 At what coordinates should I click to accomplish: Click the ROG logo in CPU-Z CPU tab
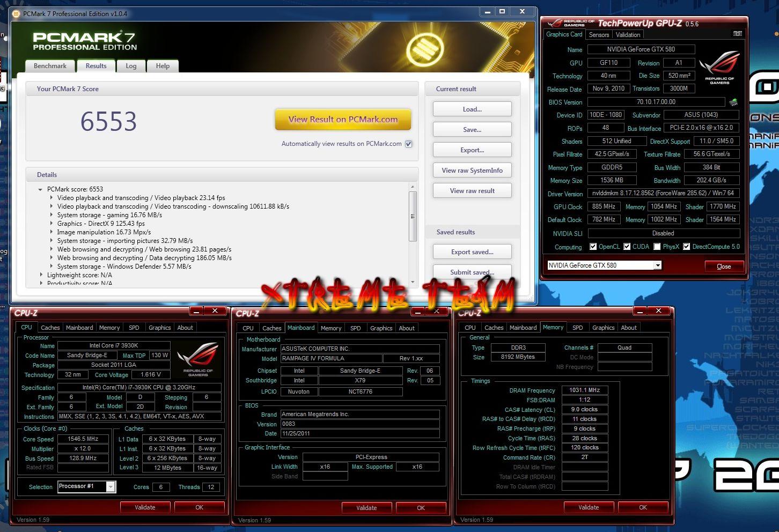click(x=198, y=358)
